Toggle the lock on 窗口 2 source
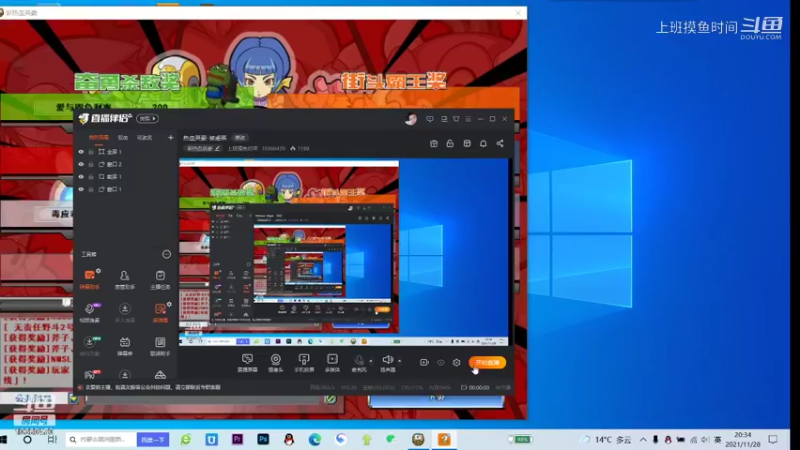Image resolution: width=800 pixels, height=450 pixels. (91, 164)
